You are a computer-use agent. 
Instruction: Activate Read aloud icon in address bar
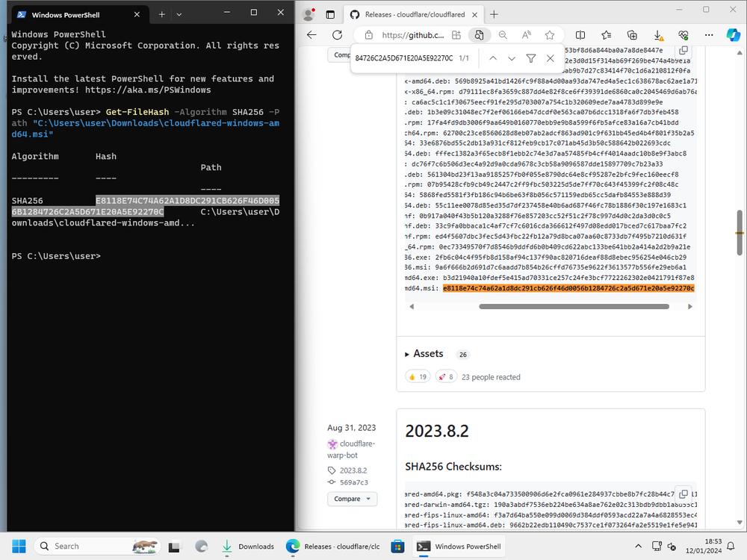pyautogui.click(x=527, y=35)
